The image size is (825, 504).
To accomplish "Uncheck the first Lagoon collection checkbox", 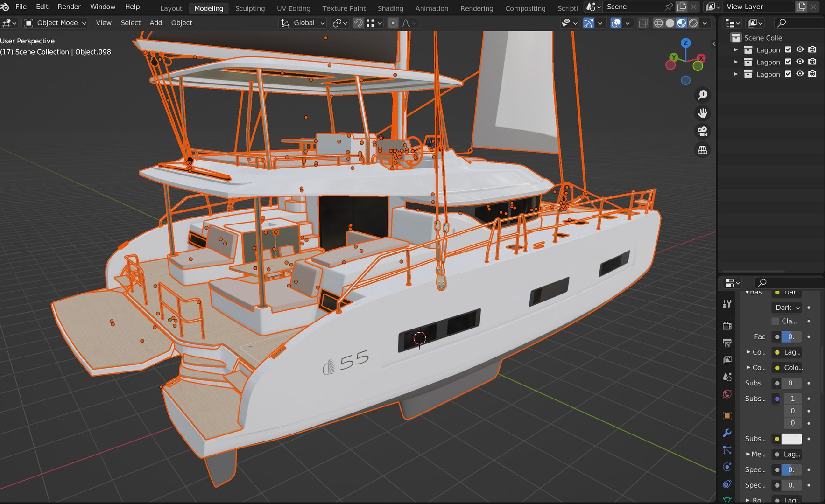I will pyautogui.click(x=788, y=49).
